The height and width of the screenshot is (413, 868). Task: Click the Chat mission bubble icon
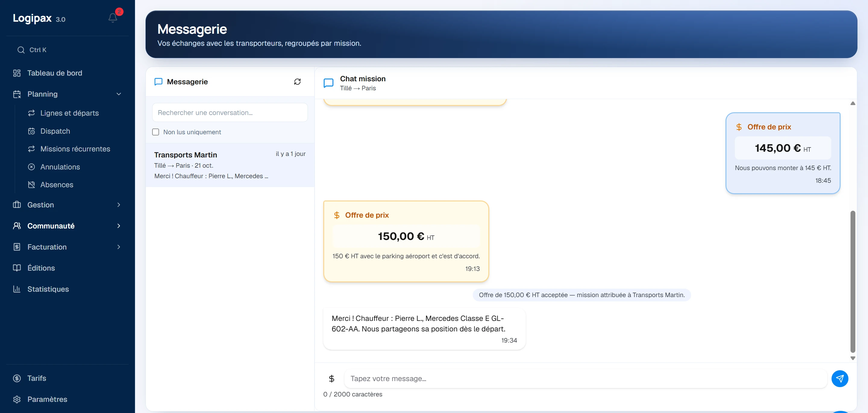point(328,83)
